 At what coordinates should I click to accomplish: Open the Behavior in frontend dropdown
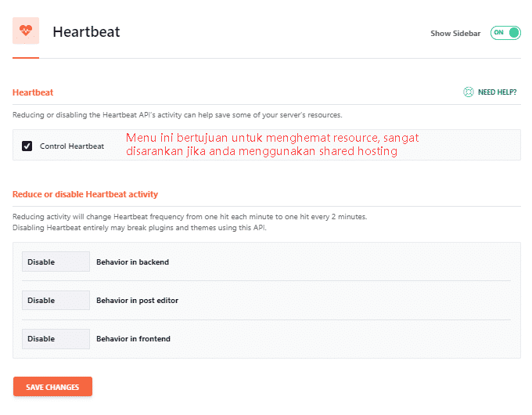(x=56, y=338)
